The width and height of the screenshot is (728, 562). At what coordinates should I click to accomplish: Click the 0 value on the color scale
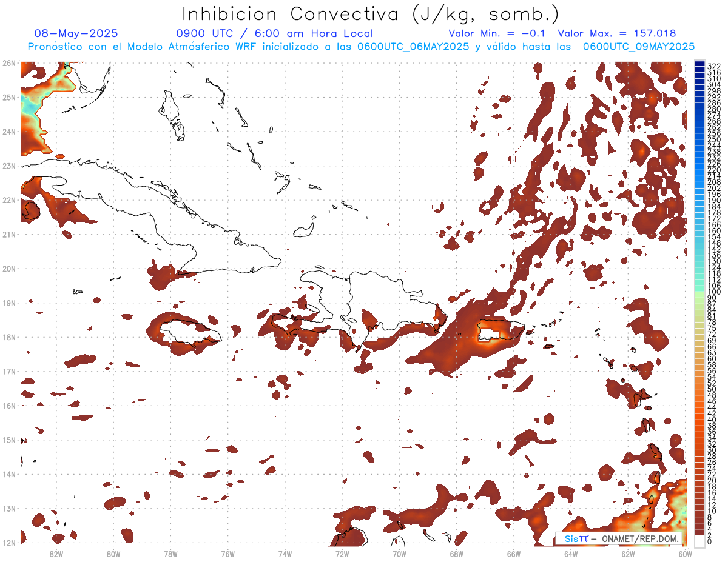click(x=710, y=541)
